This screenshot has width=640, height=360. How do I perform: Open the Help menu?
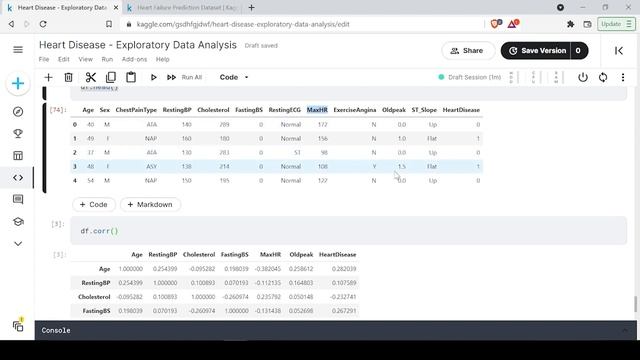click(x=162, y=59)
